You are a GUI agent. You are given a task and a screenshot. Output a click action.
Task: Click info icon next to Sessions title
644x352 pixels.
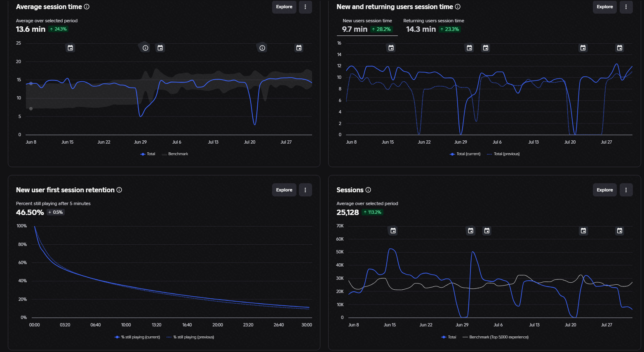click(x=368, y=190)
